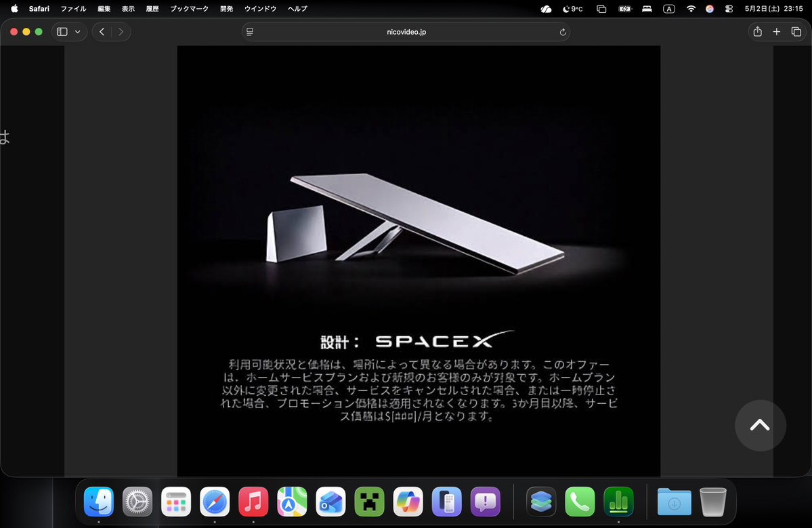Go back to the previous page
The height and width of the screenshot is (528, 812).
[102, 32]
